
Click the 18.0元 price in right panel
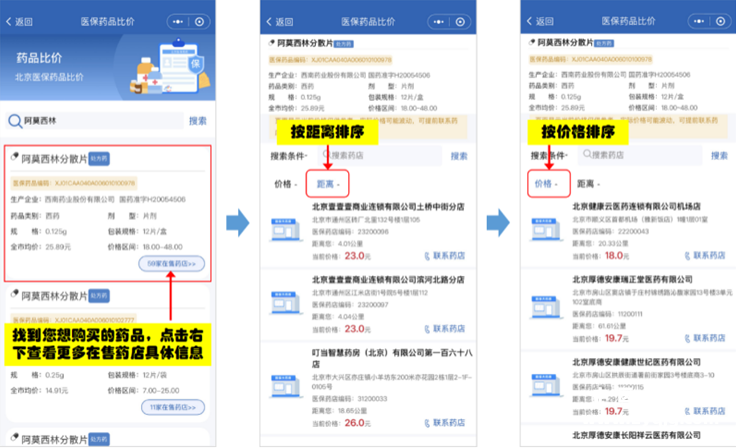(617, 256)
